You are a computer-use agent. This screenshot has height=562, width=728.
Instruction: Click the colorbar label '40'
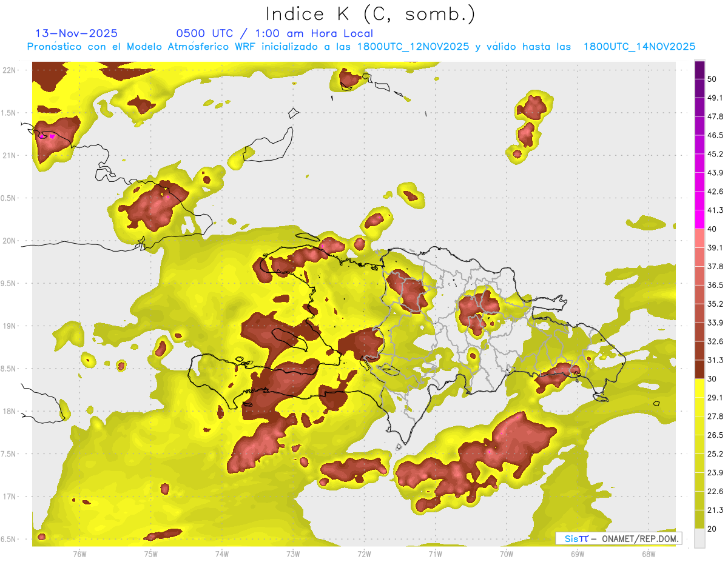pyautogui.click(x=712, y=229)
